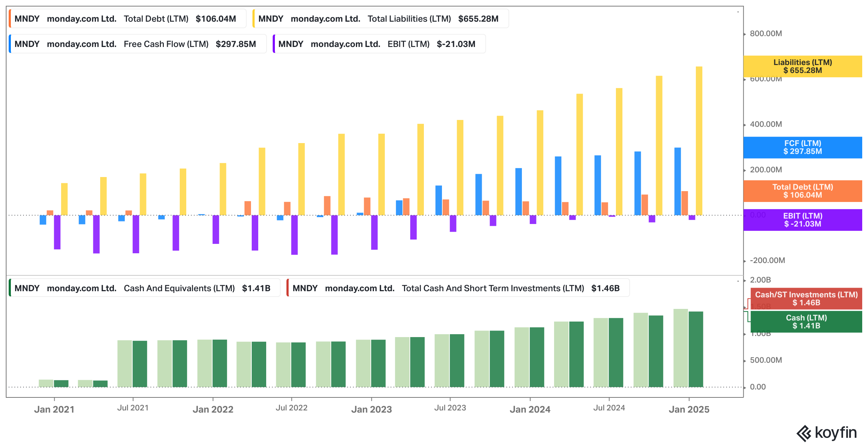Click the purple EBIT (LTM) value tag
The width and height of the screenshot is (868, 448).
click(x=803, y=220)
